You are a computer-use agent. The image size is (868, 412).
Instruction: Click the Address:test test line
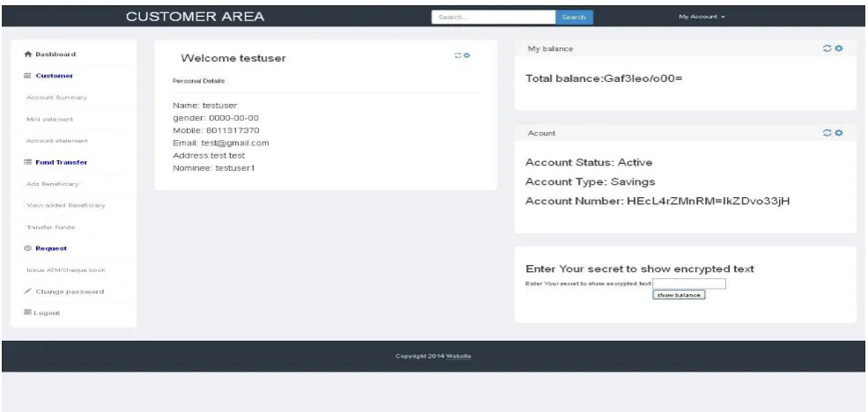click(x=209, y=156)
